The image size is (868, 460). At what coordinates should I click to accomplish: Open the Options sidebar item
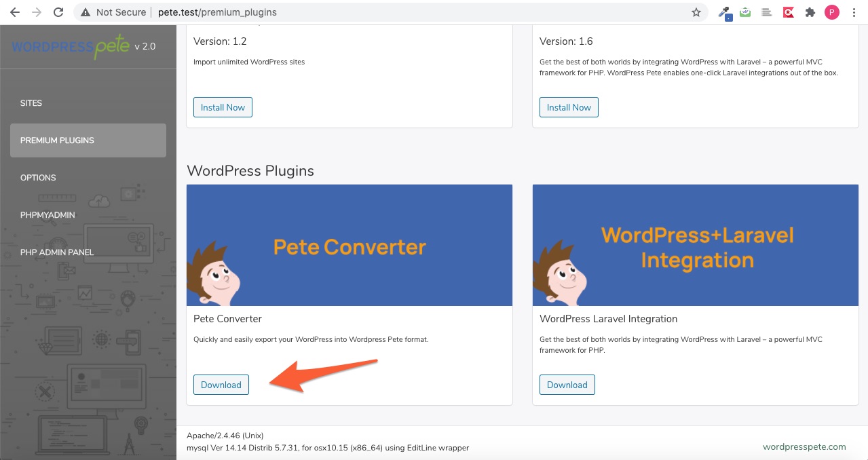point(88,178)
